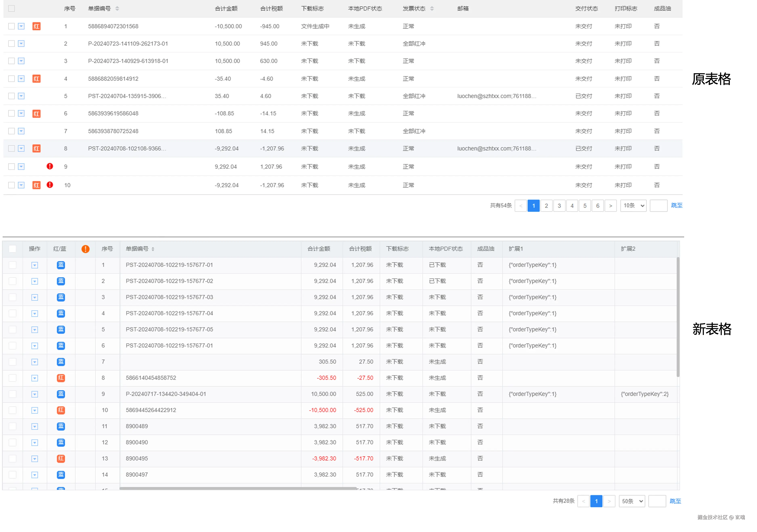The width and height of the screenshot is (757, 532).
Task: Click the red 红 badge for 5866140454858752
Action: point(61,378)
